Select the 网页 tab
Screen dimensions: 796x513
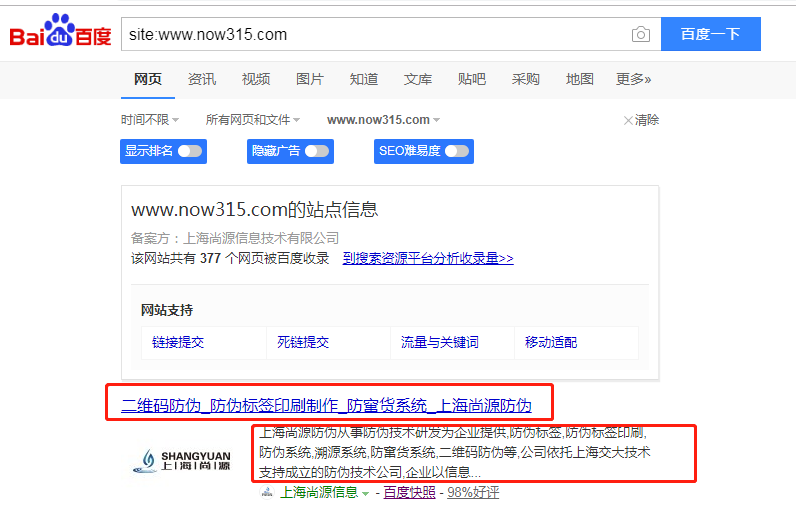click(x=148, y=79)
